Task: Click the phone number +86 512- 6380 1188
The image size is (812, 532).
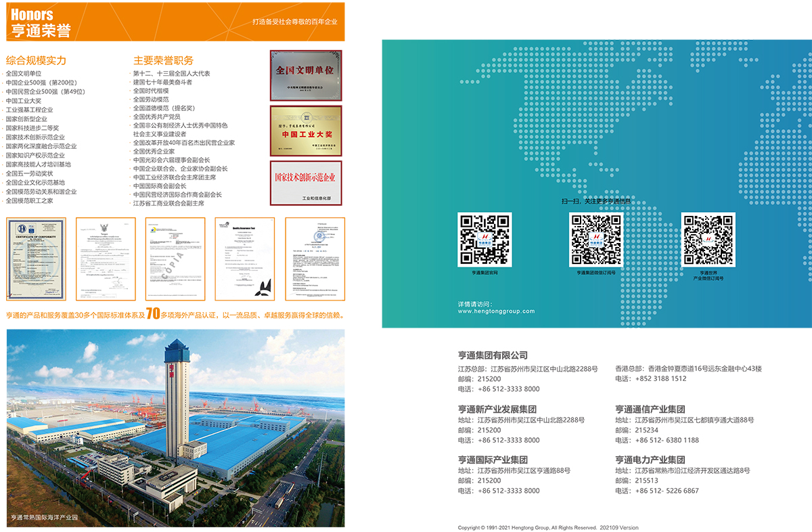Action: tap(667, 440)
